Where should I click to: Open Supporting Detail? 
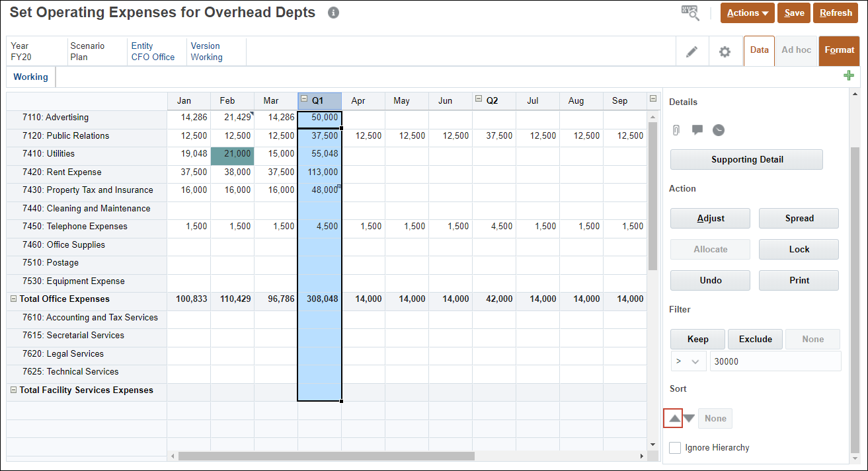[747, 159]
